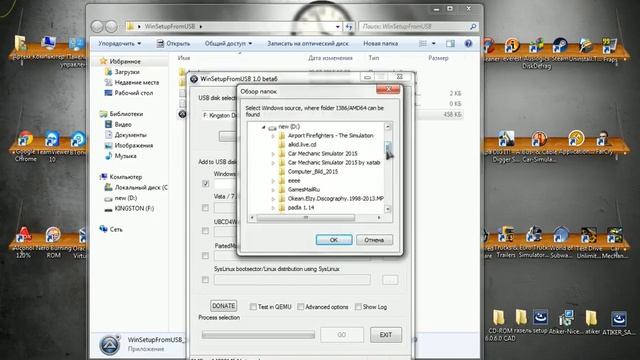Tick the Show Log checkbox
This screenshot has width=640, height=360.
pyautogui.click(x=358, y=307)
